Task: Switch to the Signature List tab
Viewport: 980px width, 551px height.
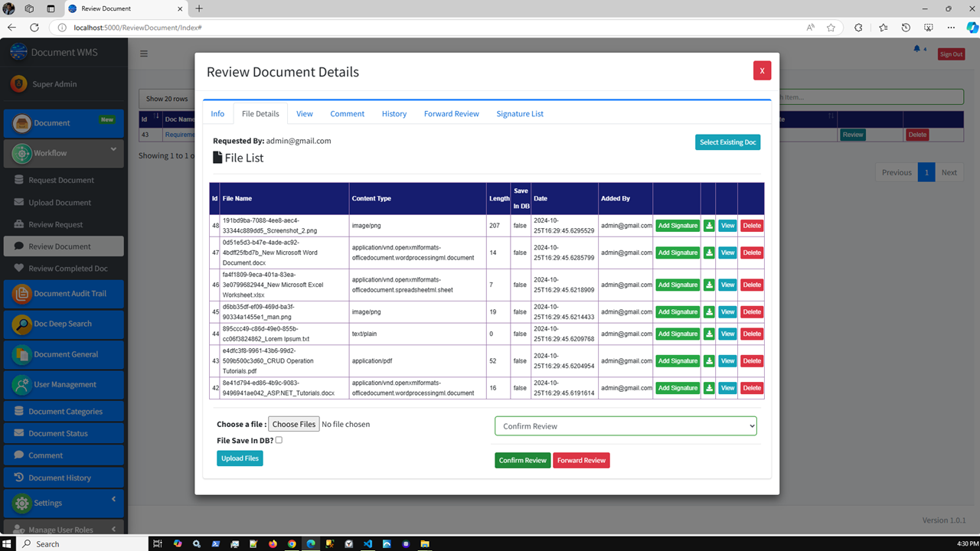Action: [520, 113]
